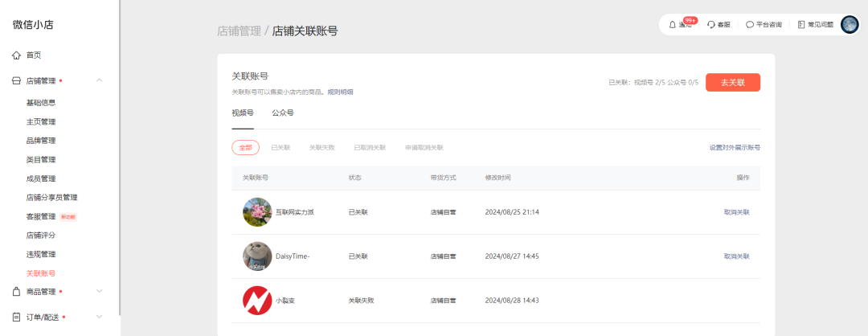Click the 首页 home icon
The image size is (868, 336).
click(16, 55)
